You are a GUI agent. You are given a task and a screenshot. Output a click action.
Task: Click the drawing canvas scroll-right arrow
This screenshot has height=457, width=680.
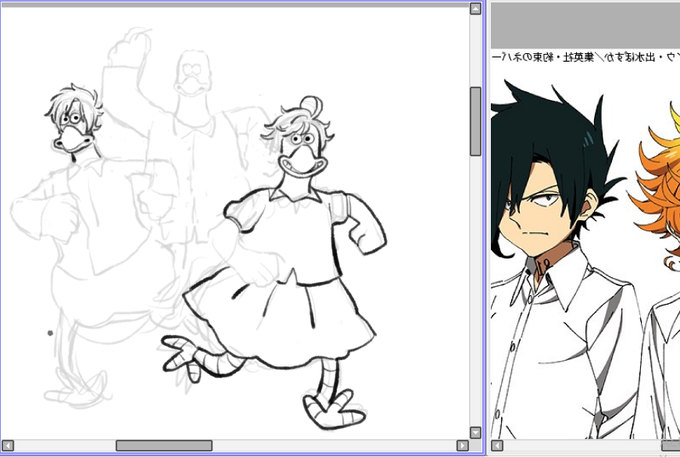(x=462, y=446)
